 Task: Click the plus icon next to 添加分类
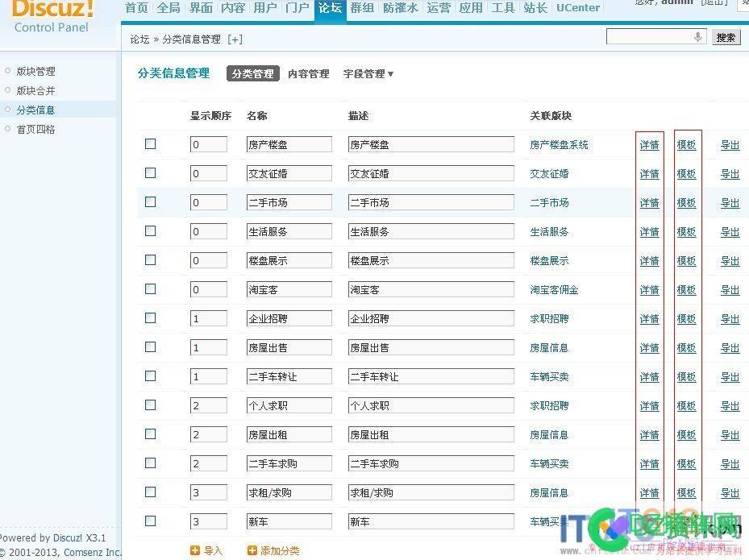tap(252, 550)
